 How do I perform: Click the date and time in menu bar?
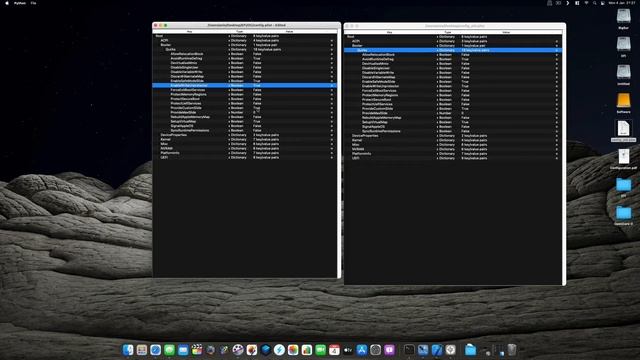(x=622, y=3)
